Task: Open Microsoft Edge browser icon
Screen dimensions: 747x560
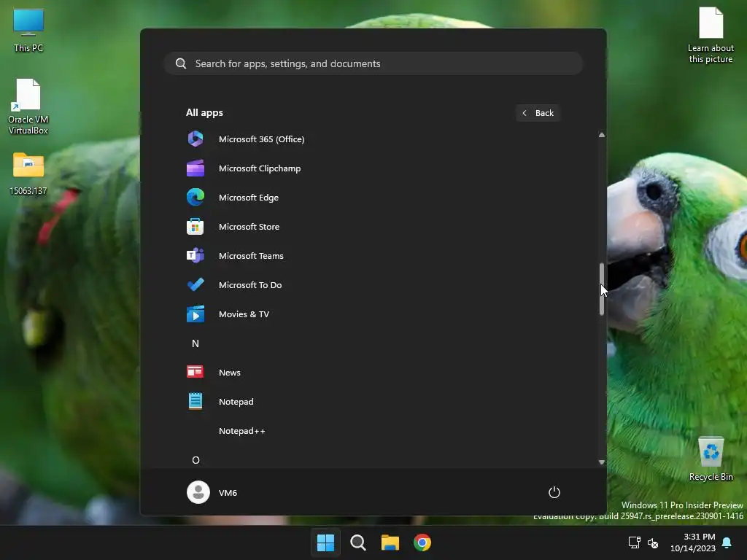Action: [x=196, y=197]
